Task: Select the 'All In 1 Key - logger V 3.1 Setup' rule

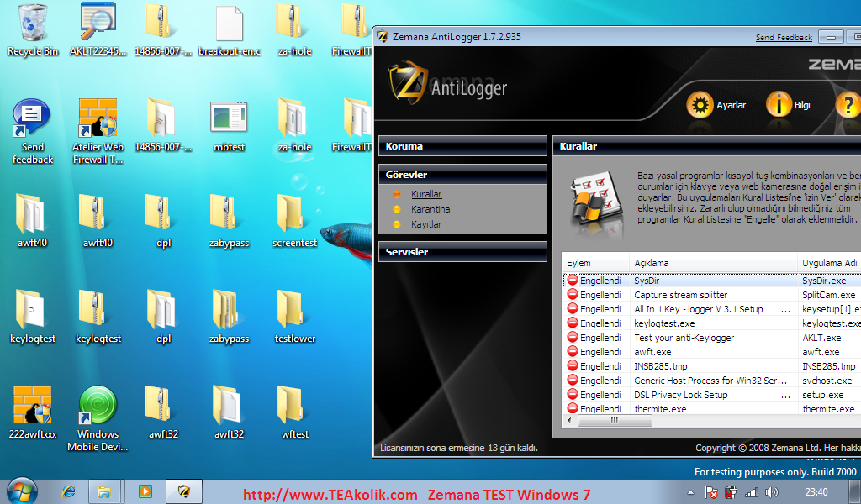Action: pyautogui.click(x=699, y=309)
